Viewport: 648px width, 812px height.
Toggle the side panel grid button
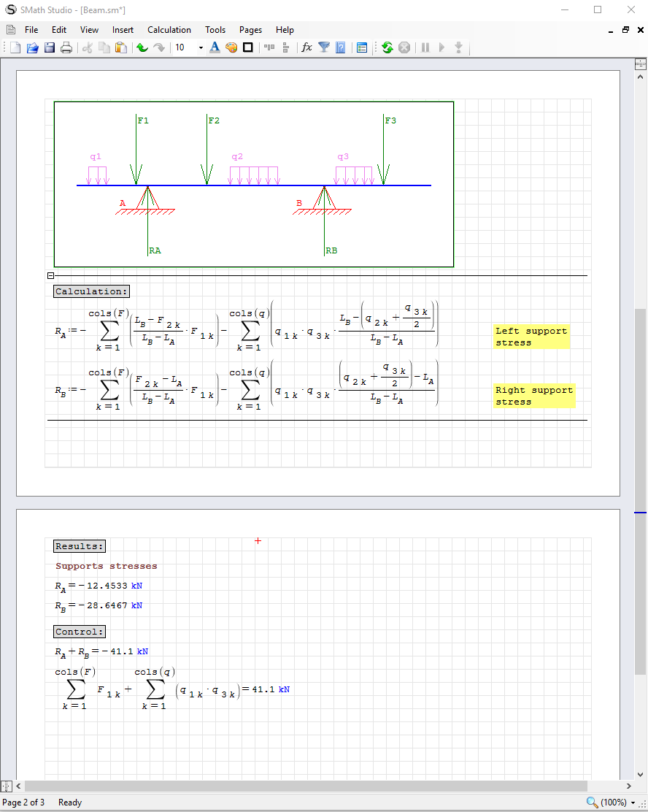640,64
